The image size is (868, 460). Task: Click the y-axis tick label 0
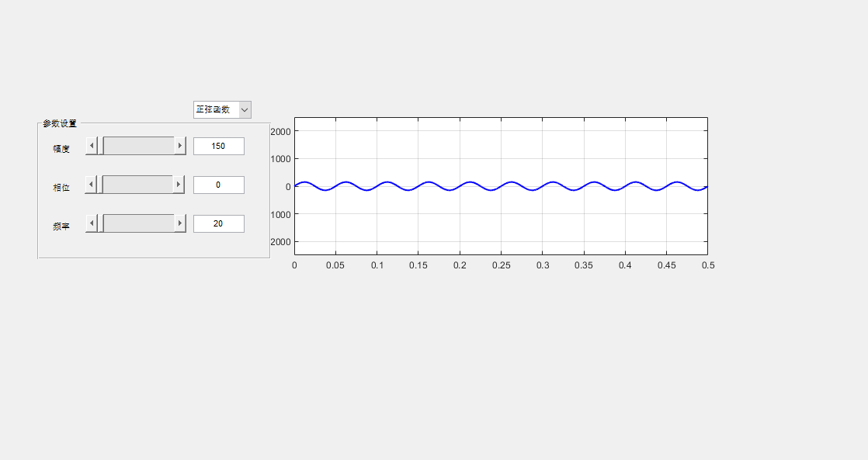[288, 187]
